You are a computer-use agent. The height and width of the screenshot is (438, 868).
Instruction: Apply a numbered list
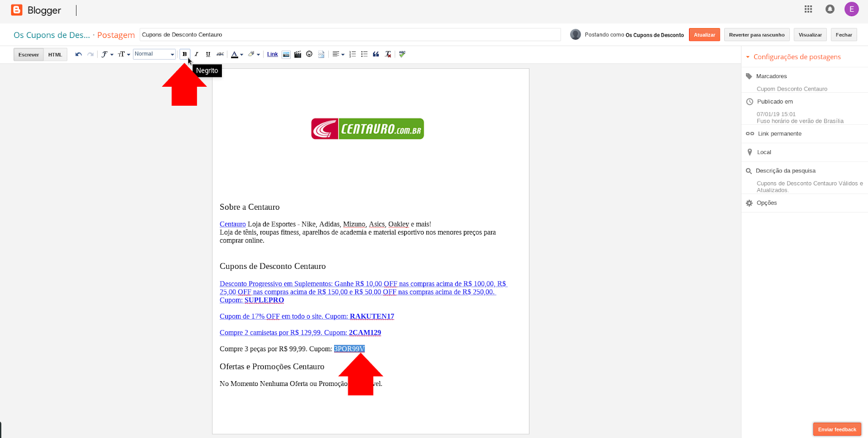pos(353,54)
